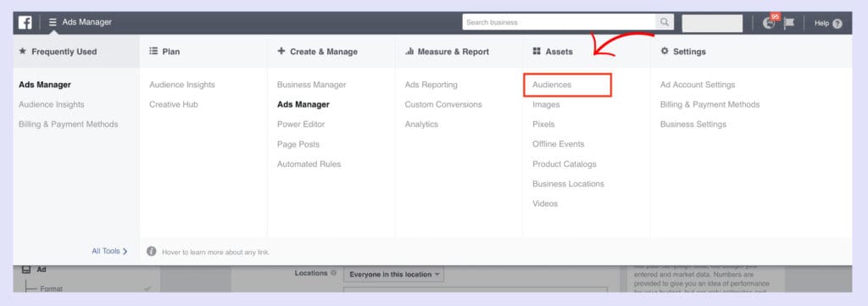The height and width of the screenshot is (306, 868).
Task: Click the info icon near hover hint
Action: click(151, 251)
